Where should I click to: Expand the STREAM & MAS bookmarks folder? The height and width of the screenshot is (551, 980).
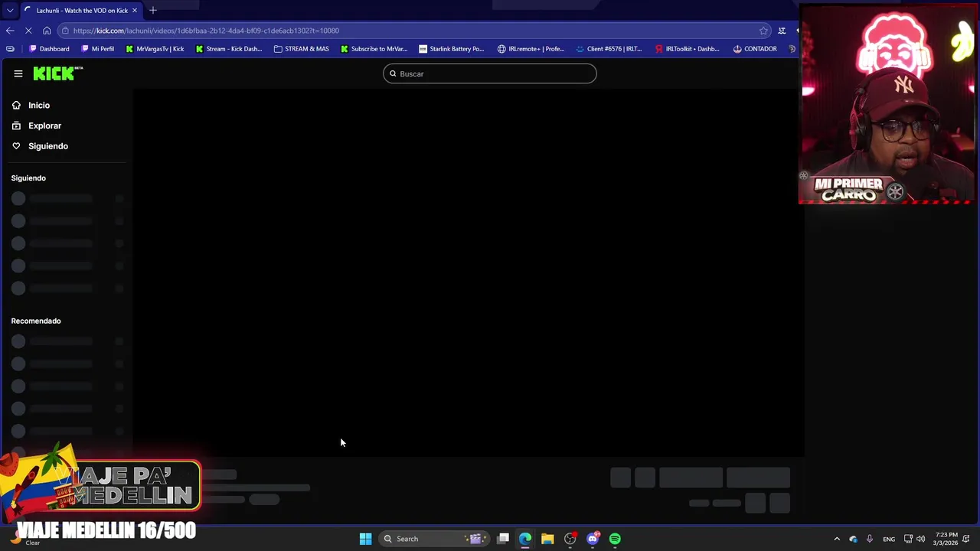coord(301,49)
